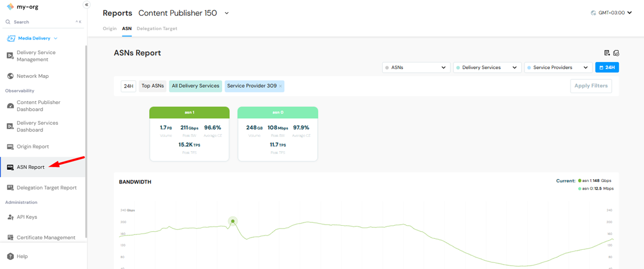
Task: Select the asn 1 summary card header
Action: coord(189,113)
